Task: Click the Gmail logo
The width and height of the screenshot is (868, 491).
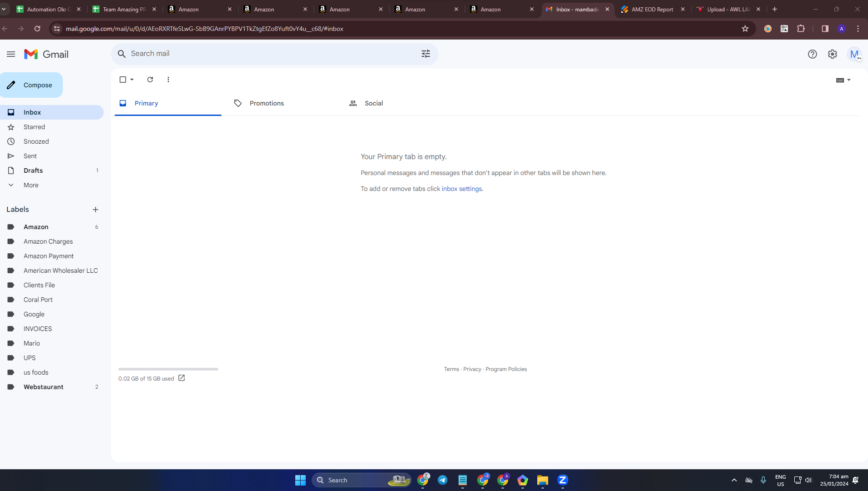Action: coord(46,54)
